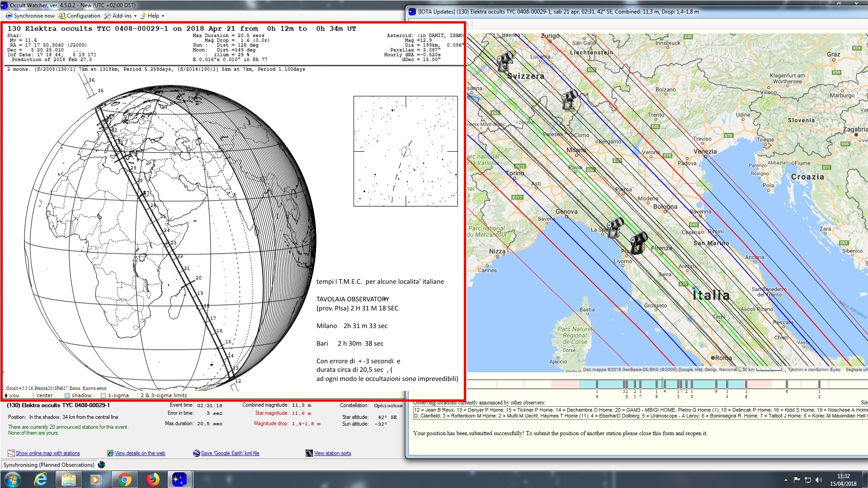Click station marker 14 on the cross-section bar
This screenshot has width=868, height=488.
pos(597,385)
